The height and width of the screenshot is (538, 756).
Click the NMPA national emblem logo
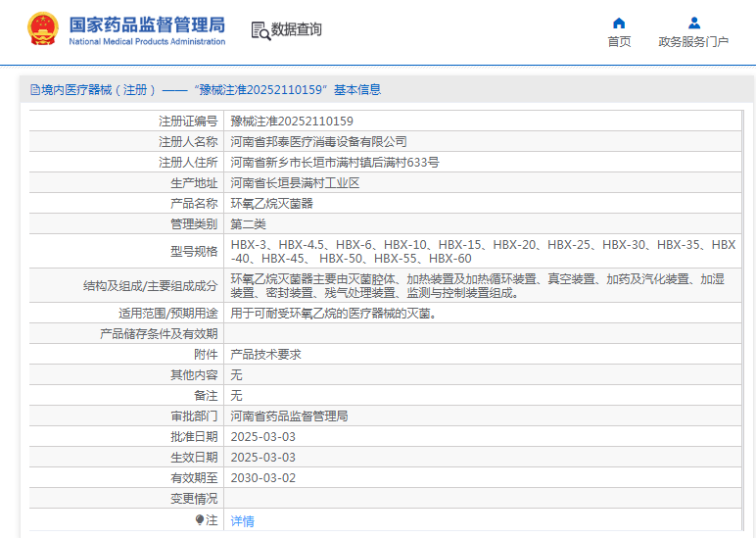pos(43,29)
